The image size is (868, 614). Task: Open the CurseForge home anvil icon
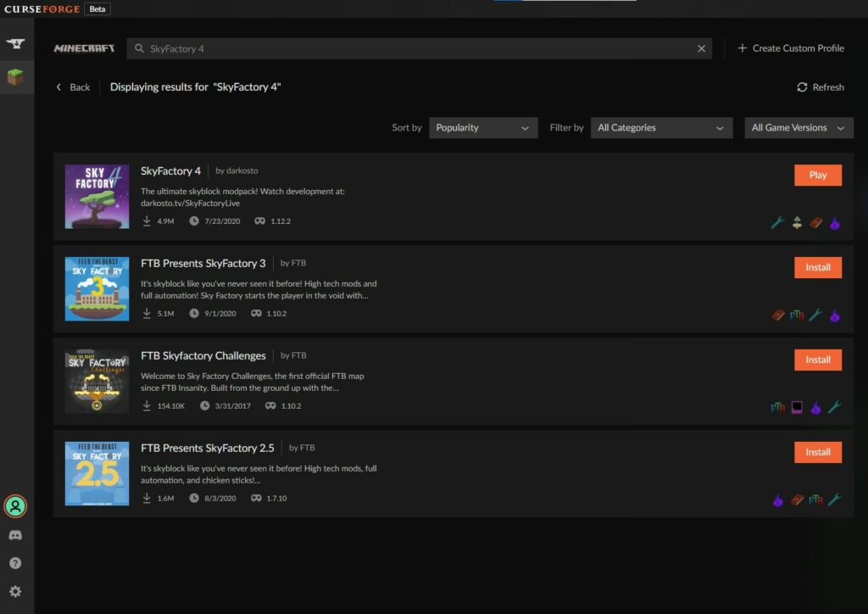[x=15, y=43]
